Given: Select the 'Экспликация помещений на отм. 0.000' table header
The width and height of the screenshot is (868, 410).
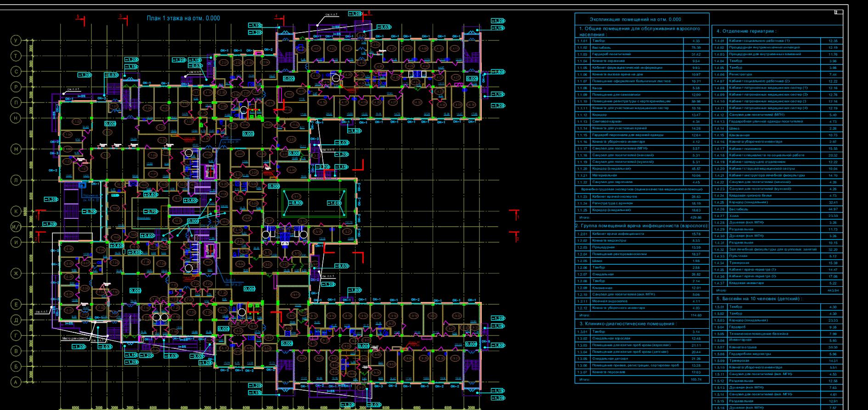Looking at the screenshot, I should (x=635, y=19).
